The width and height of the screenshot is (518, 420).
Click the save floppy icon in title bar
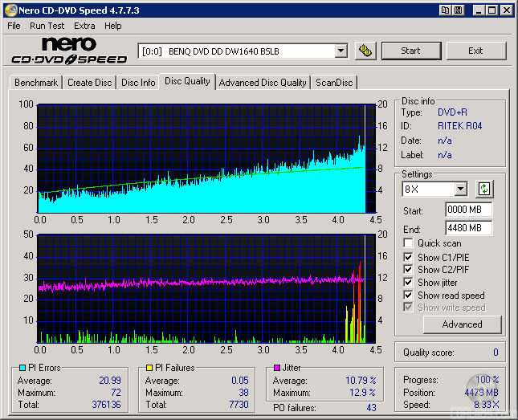[458, 10]
